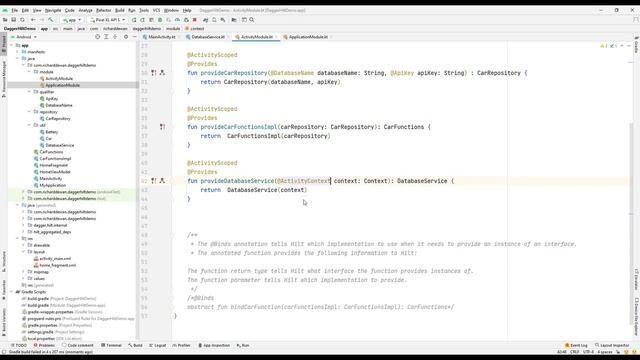Open the device selector Pixel XL dropdown
640x360 pixels.
click(x=108, y=20)
